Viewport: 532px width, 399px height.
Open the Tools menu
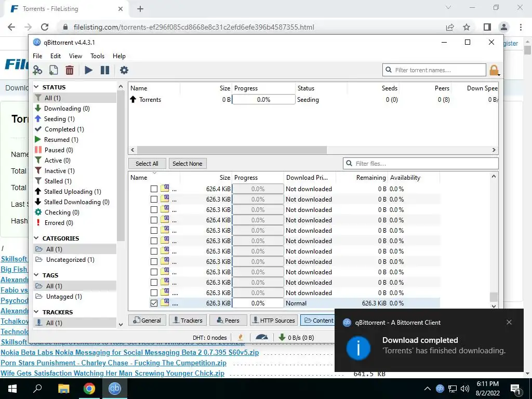[x=97, y=56]
